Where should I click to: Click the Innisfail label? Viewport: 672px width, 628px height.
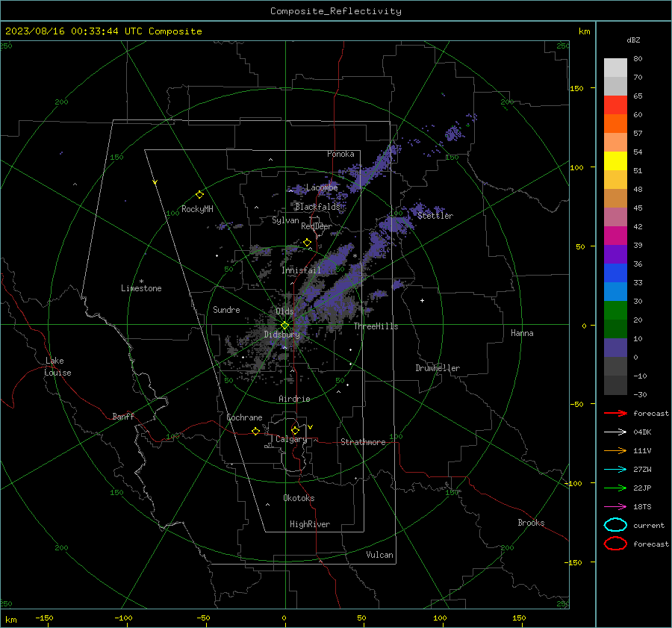(301, 270)
